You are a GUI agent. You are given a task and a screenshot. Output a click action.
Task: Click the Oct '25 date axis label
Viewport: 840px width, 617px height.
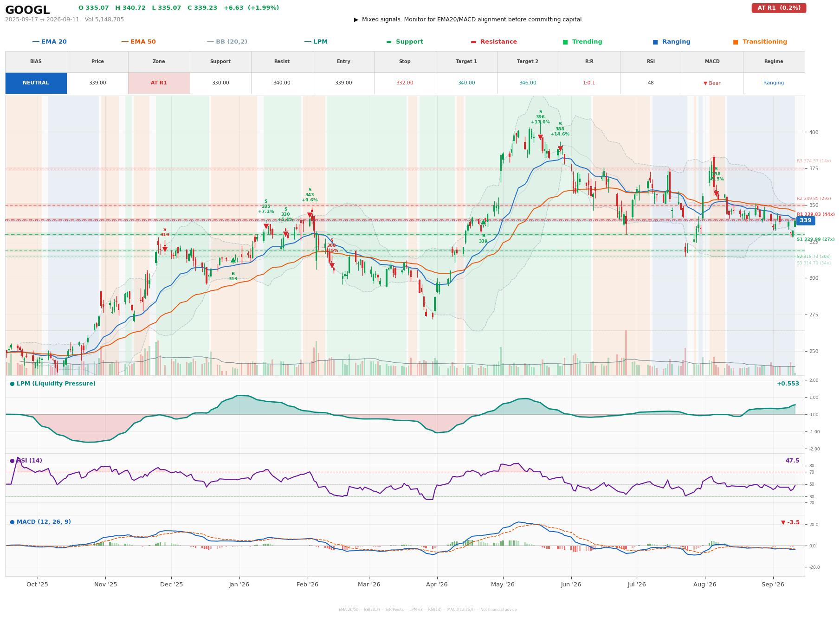click(x=37, y=585)
